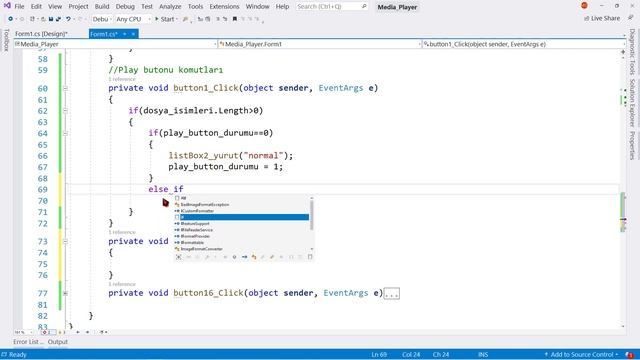Click the Save All toolbar icon

[58, 19]
